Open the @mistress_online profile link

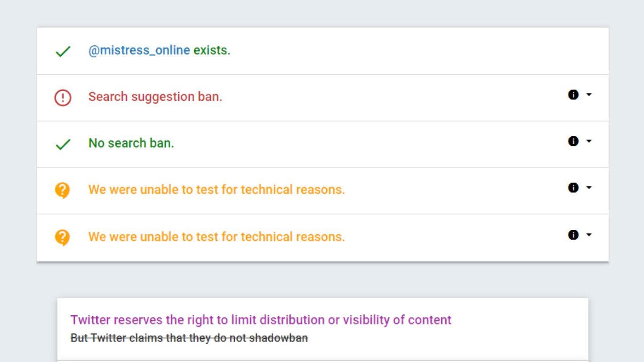(x=139, y=50)
